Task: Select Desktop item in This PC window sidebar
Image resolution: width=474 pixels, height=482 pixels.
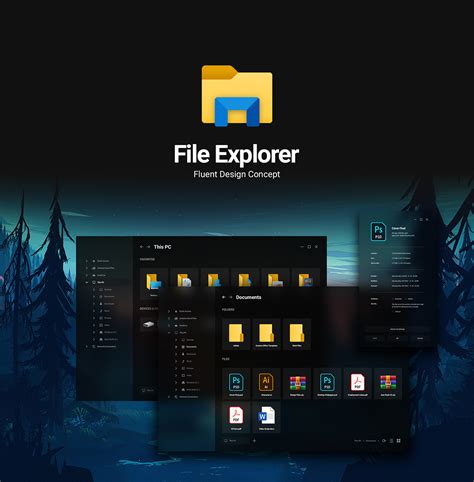Action: tap(105, 289)
